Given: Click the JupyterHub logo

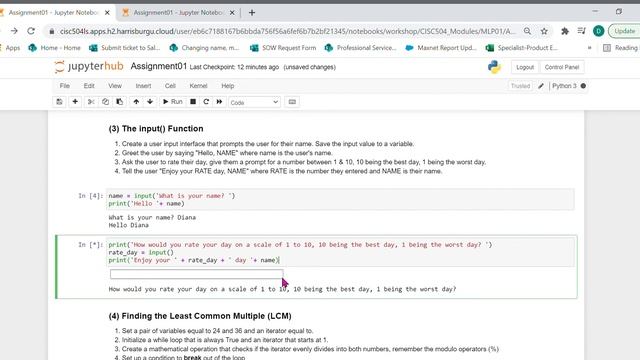Looking at the screenshot, I should (x=89, y=67).
